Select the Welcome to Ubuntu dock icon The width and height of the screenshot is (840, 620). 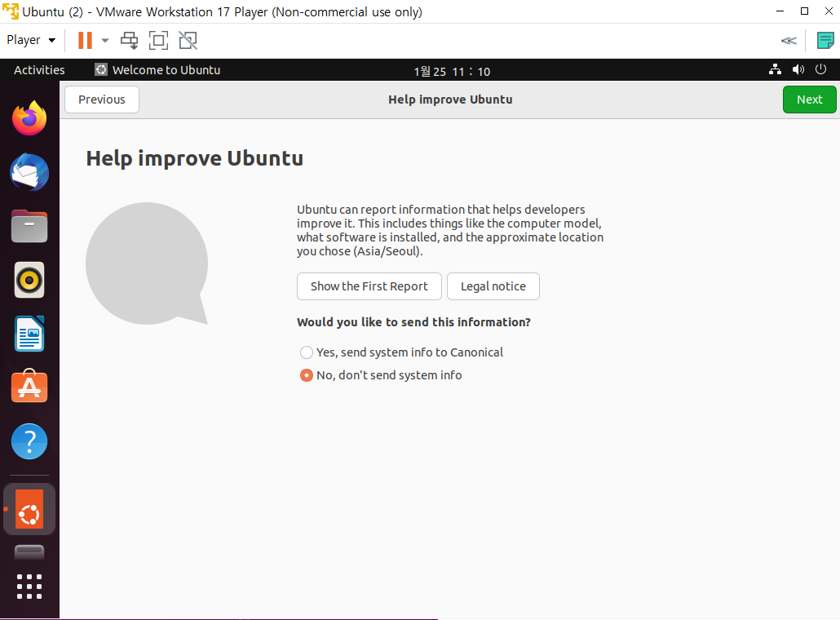(x=29, y=509)
